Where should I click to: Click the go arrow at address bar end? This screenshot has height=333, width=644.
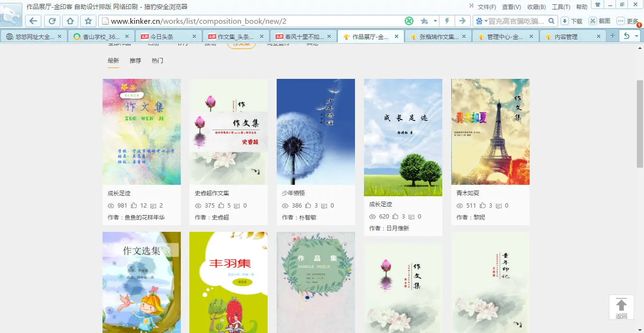(462, 21)
